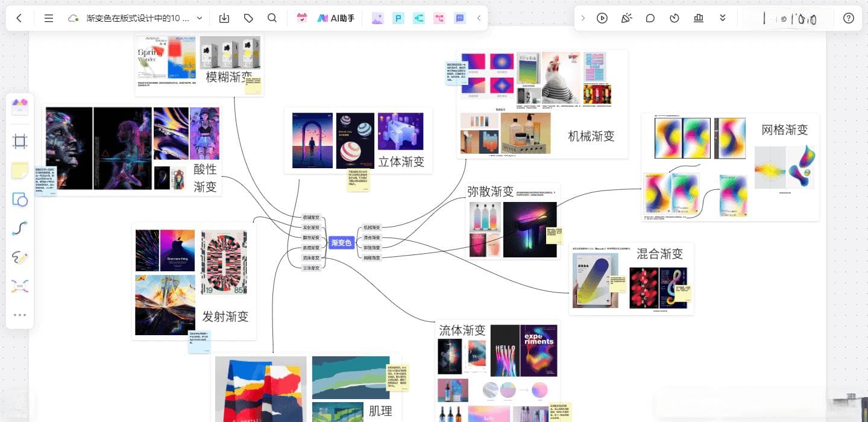Open the help question mark icon

(x=849, y=18)
